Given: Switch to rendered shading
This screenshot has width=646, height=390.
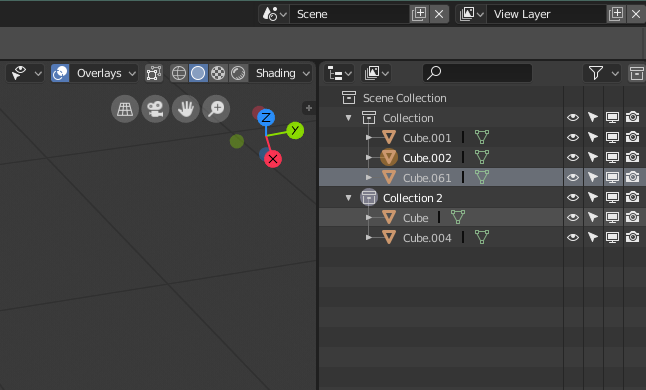Looking at the screenshot, I should pos(238,73).
